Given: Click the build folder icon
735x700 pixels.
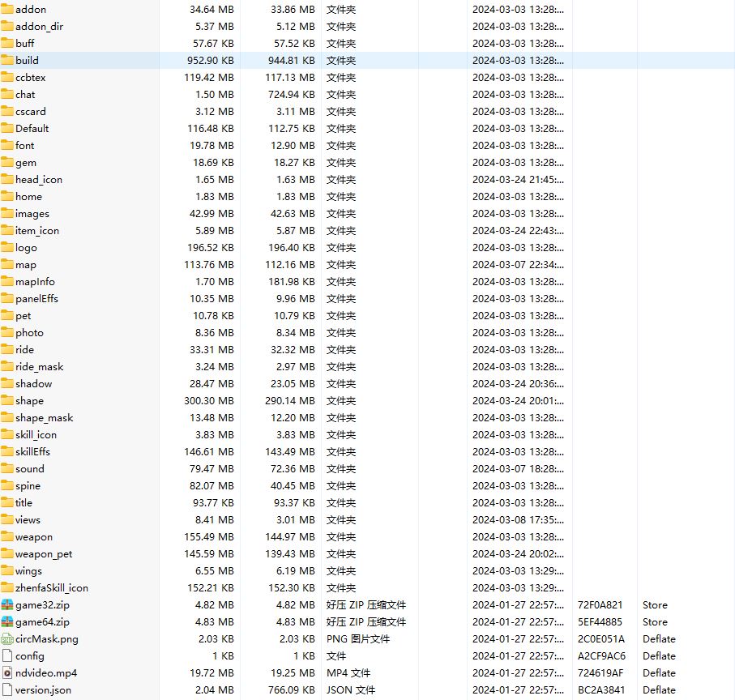Looking at the screenshot, I should [7, 60].
